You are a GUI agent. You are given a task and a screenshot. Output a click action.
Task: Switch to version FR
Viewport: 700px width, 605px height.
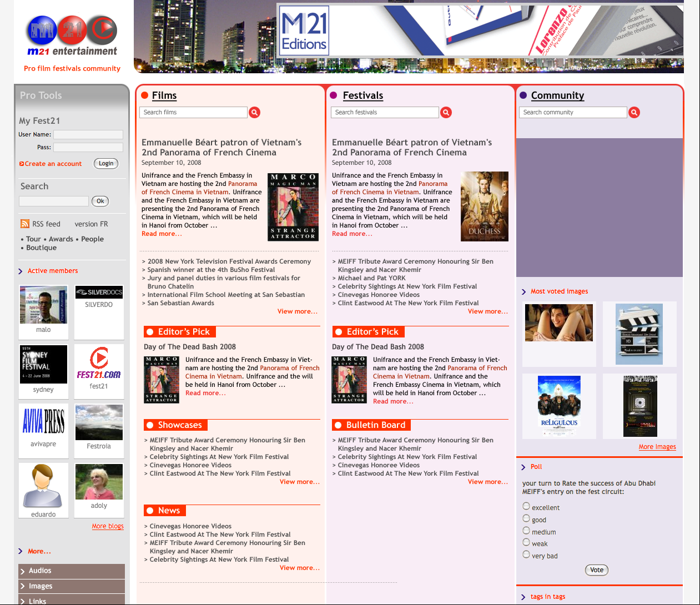coord(92,224)
